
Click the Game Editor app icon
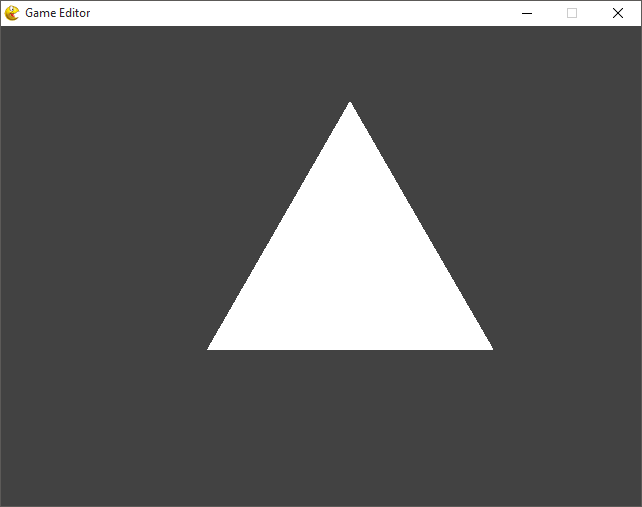pyautogui.click(x=12, y=13)
